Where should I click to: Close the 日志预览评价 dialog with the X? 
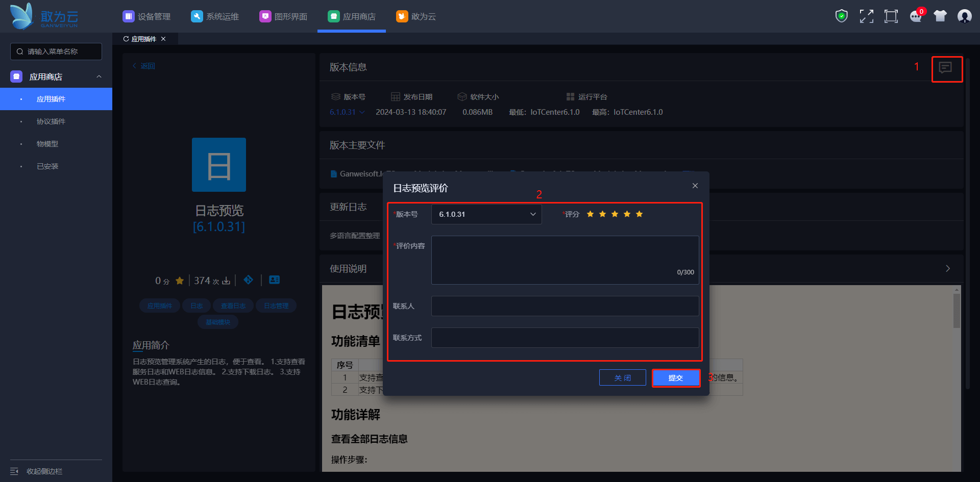point(695,186)
